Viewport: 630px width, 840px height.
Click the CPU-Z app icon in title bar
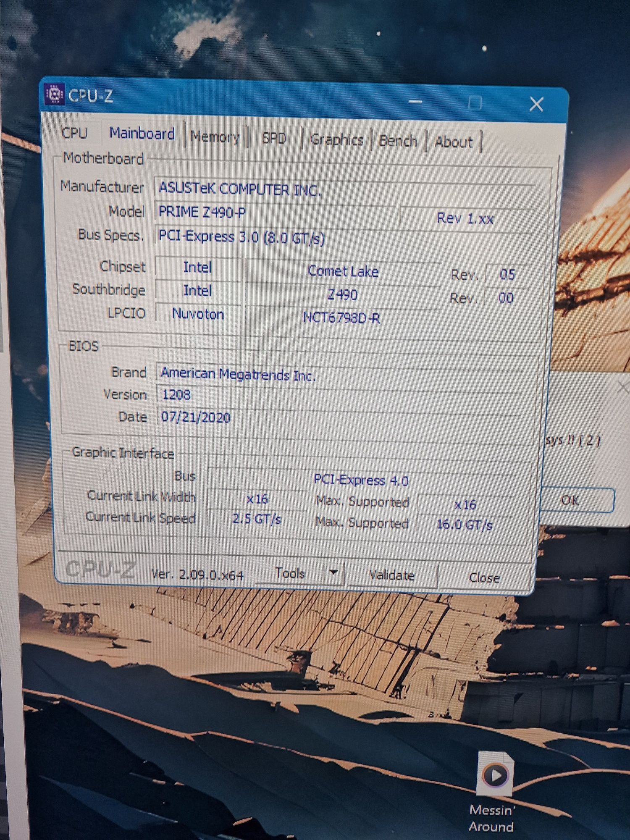[x=54, y=94]
